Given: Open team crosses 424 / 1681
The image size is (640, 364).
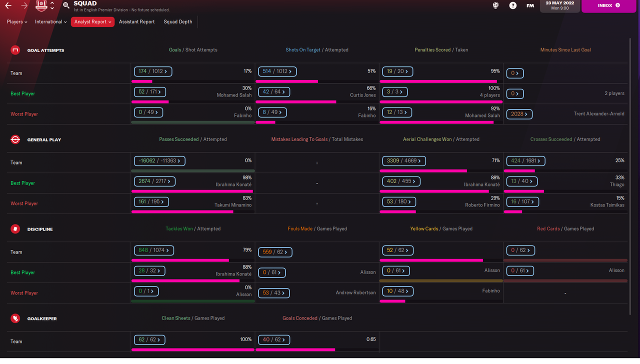Looking at the screenshot, I should [526, 161].
